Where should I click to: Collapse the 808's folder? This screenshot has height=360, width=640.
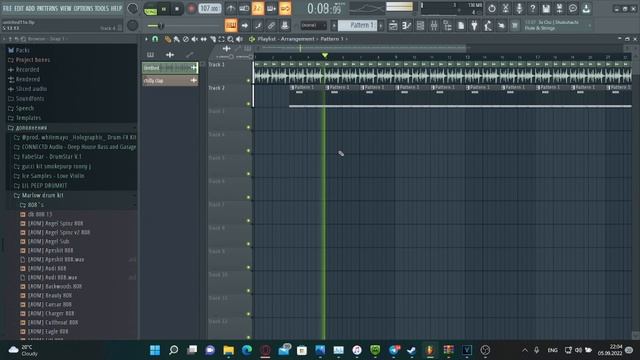36,205
